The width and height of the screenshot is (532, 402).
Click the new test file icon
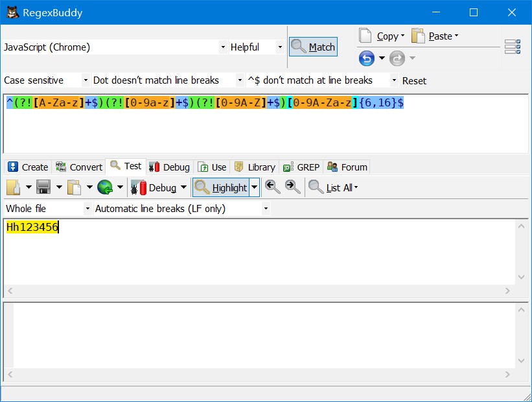(x=14, y=187)
